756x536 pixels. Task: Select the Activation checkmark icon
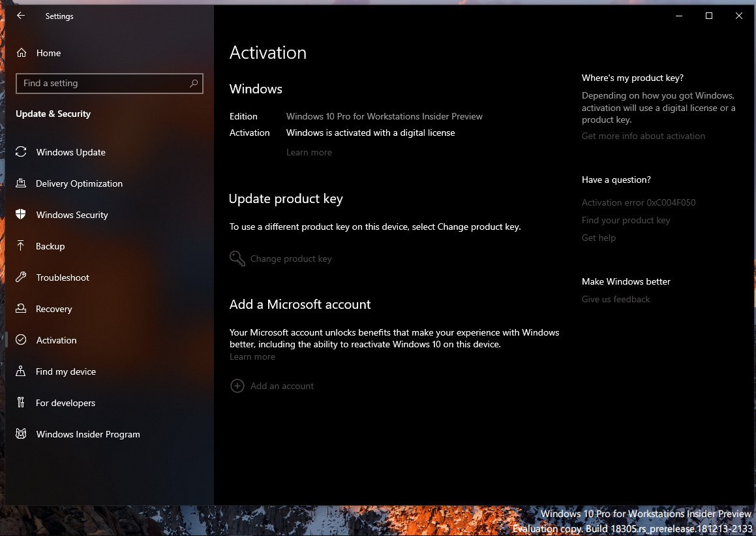21,339
